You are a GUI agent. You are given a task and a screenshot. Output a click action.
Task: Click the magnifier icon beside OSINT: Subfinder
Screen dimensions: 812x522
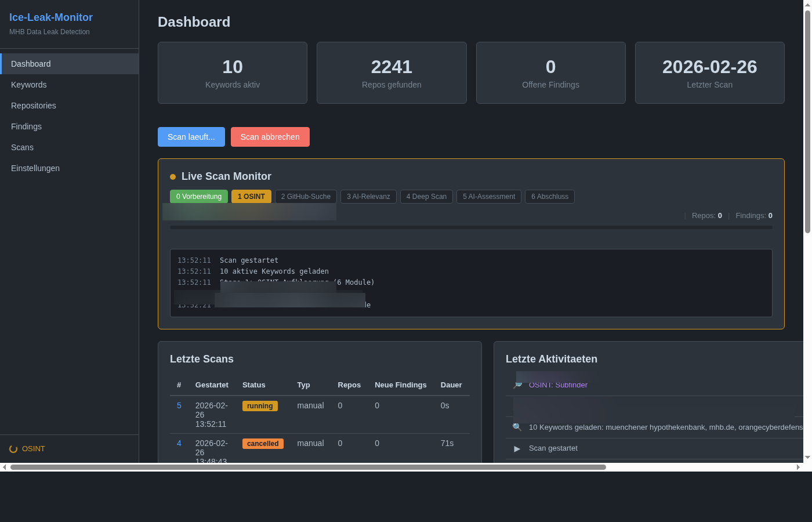[517, 385]
